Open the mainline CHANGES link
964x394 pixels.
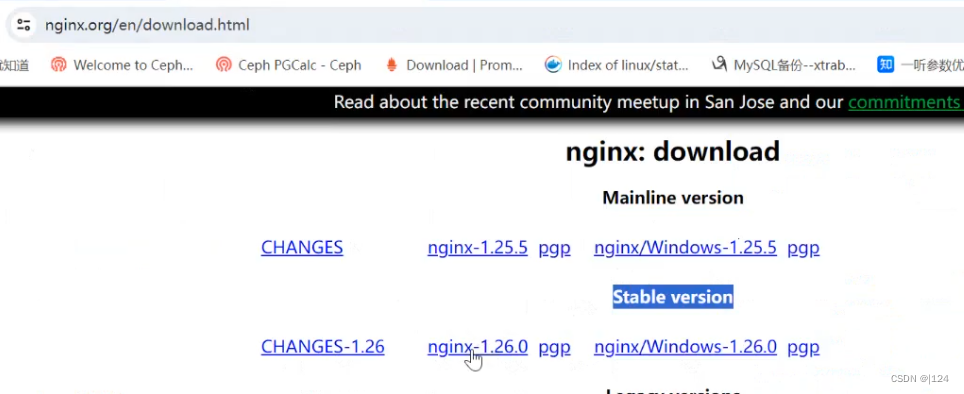click(302, 247)
